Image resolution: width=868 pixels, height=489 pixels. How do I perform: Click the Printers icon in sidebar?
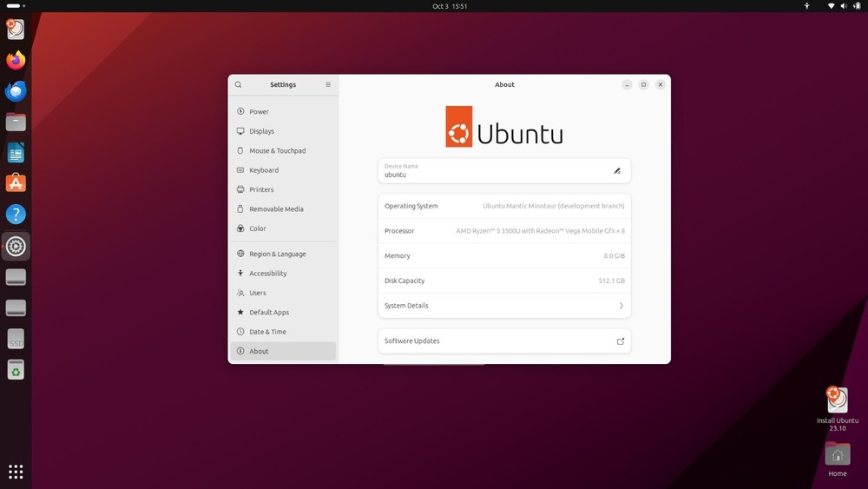tap(240, 189)
